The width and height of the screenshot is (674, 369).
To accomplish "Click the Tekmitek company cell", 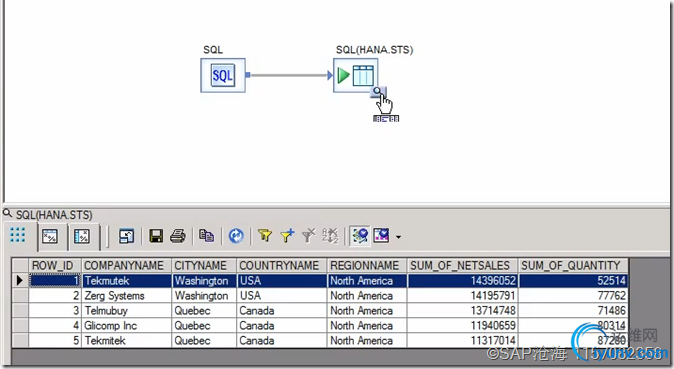I will 126,341.
